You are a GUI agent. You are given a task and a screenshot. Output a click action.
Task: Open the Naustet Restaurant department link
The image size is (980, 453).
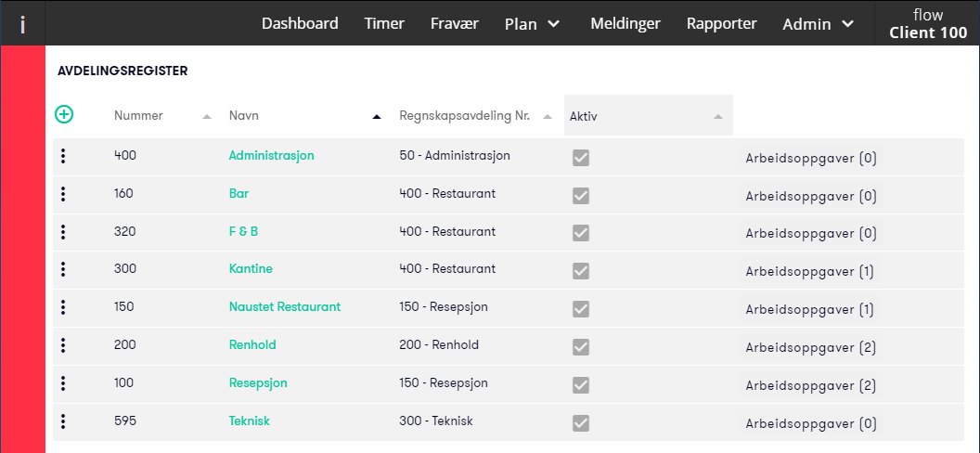click(x=285, y=306)
